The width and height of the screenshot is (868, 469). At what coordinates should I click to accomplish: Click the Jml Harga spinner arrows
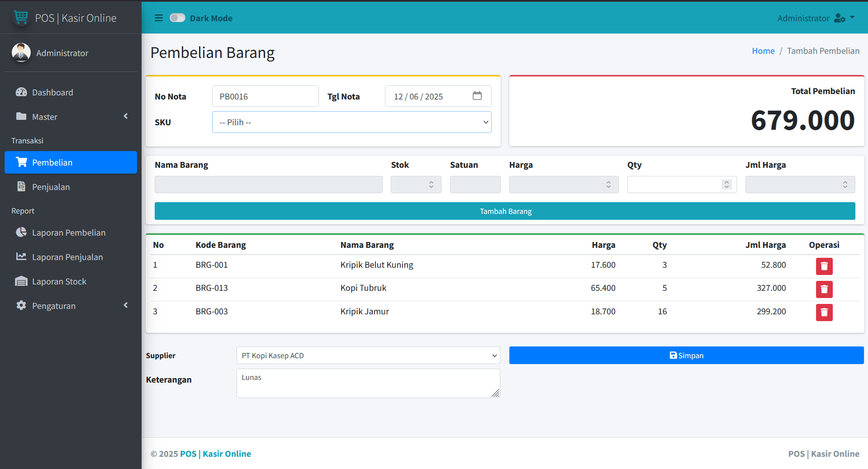click(x=845, y=185)
